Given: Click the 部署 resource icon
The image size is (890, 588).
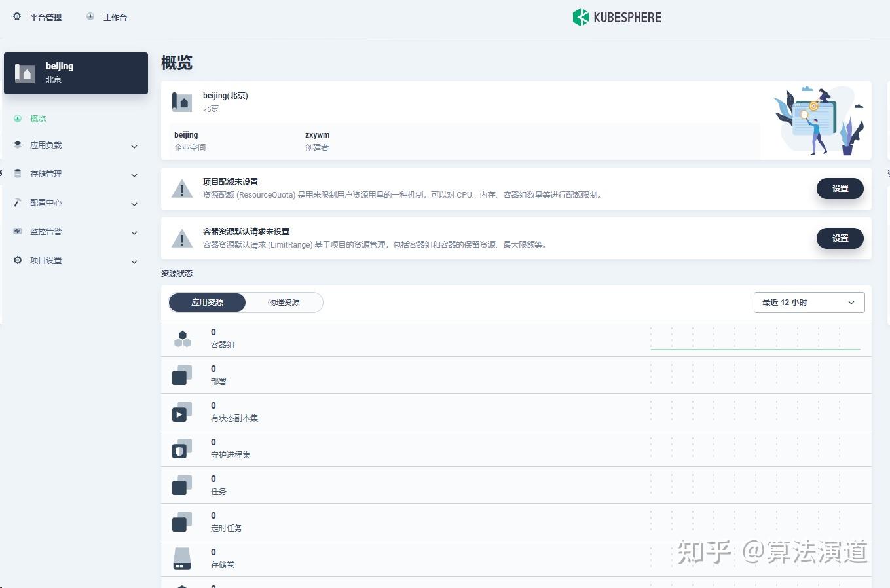Looking at the screenshot, I should tap(181, 375).
